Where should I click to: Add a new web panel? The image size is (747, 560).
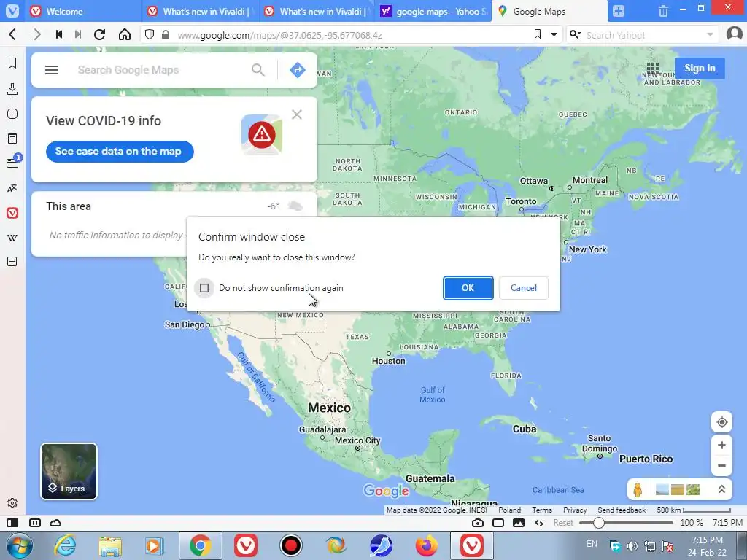12,262
